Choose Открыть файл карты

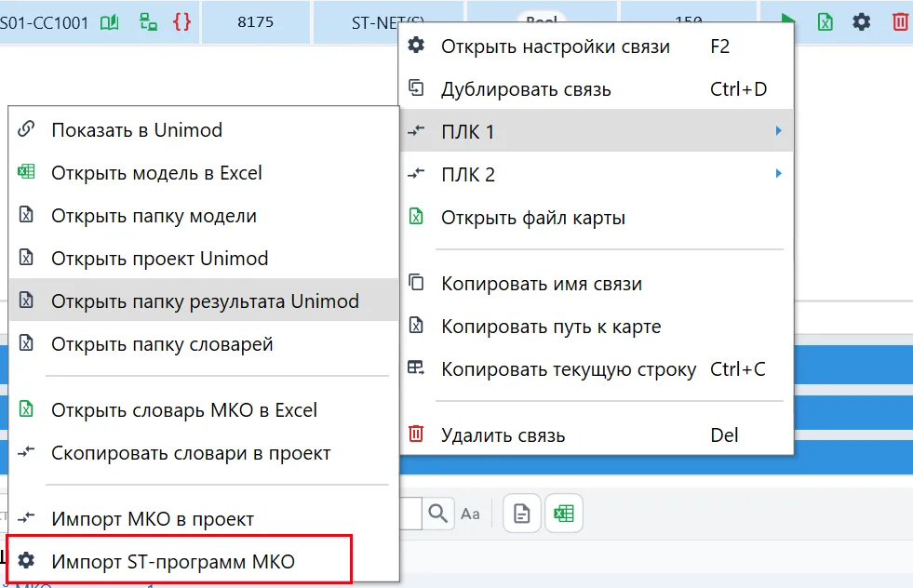click(597, 217)
